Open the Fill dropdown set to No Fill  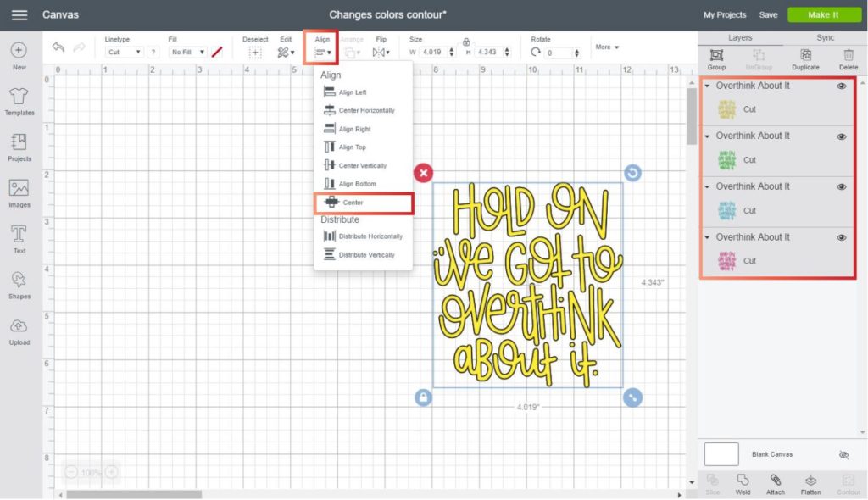[x=187, y=53]
